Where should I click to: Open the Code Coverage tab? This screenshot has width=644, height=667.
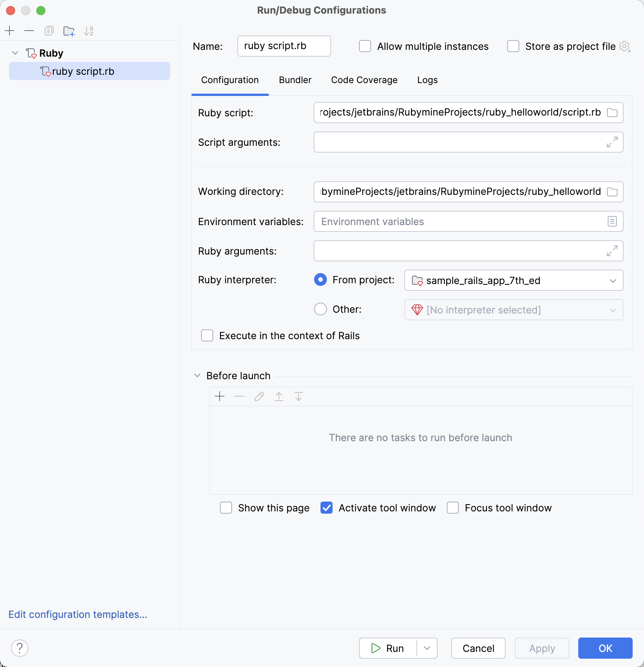tap(364, 80)
